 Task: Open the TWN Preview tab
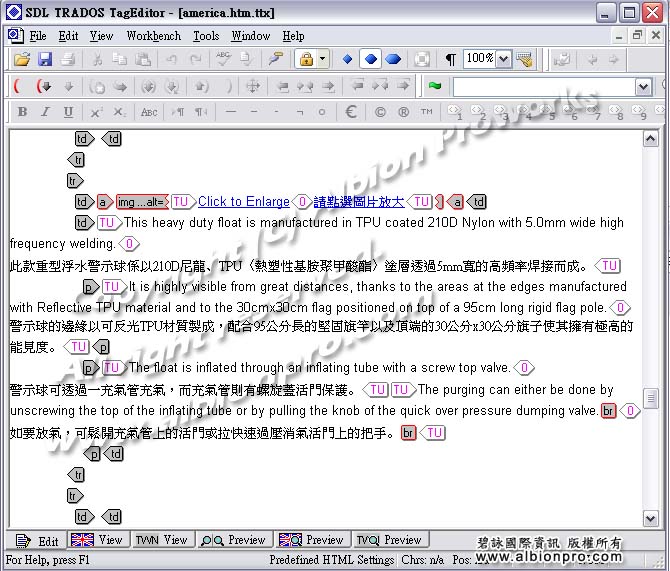[389, 540]
